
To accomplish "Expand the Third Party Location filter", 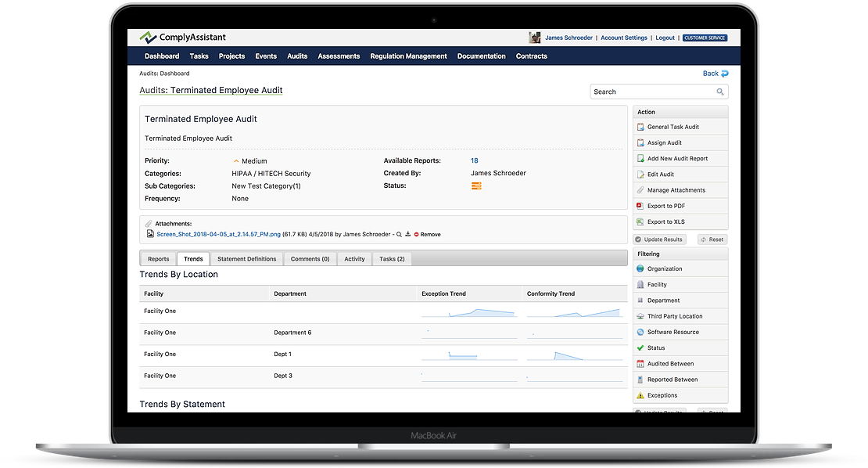I will tap(674, 316).
